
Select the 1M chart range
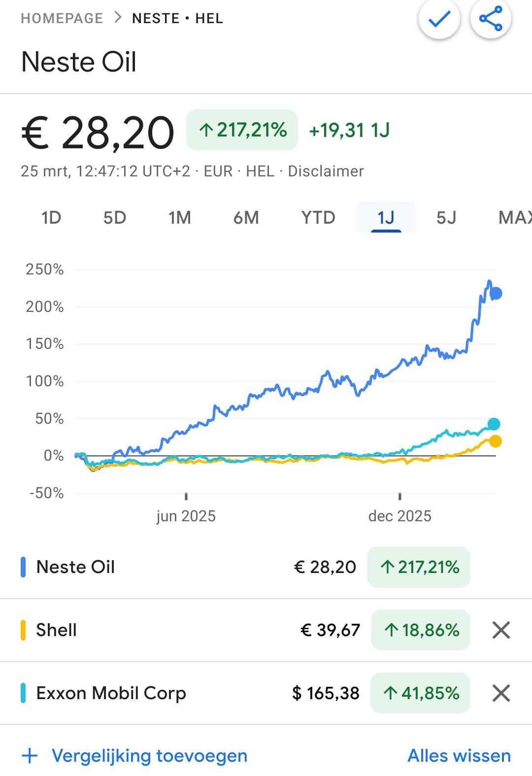tap(180, 217)
